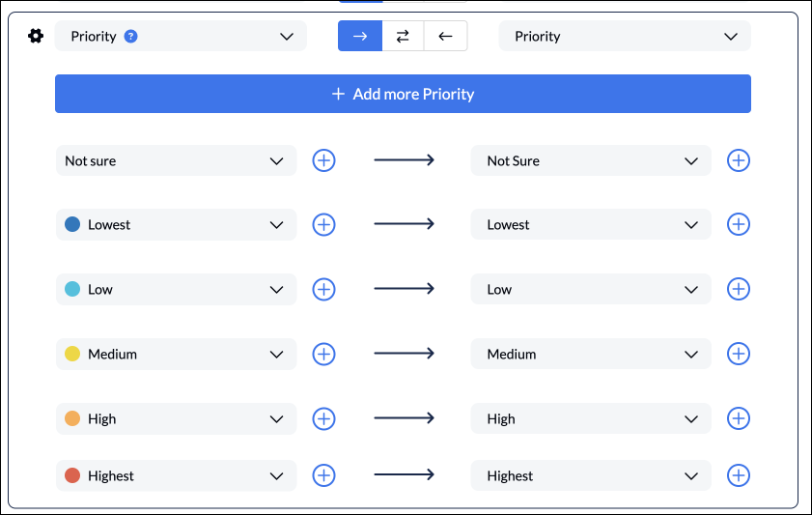Click plus icon beside right Highest dropdown
This screenshot has width=812, height=515.
[739, 475]
